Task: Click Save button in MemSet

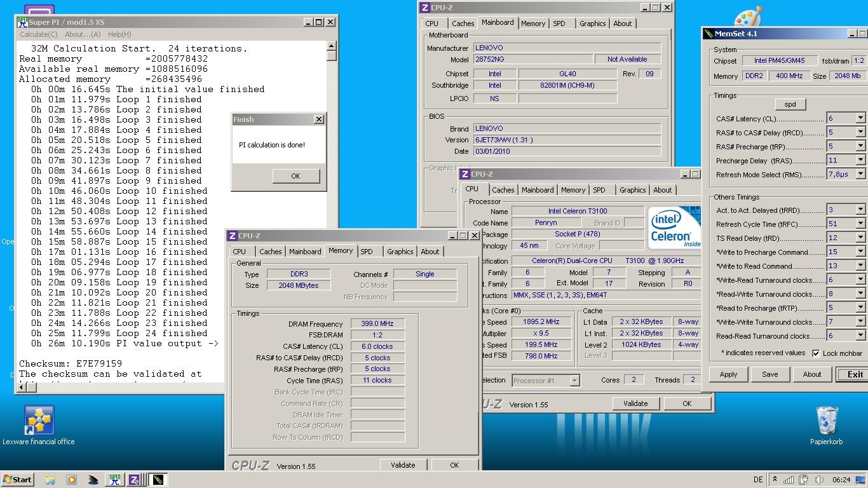Action: [x=770, y=374]
